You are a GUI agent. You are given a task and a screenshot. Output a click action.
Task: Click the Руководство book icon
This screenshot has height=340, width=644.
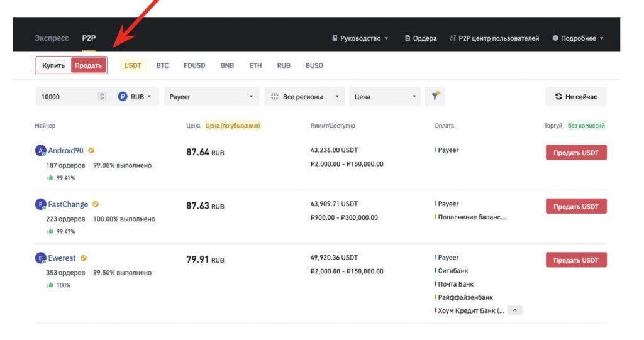335,38
